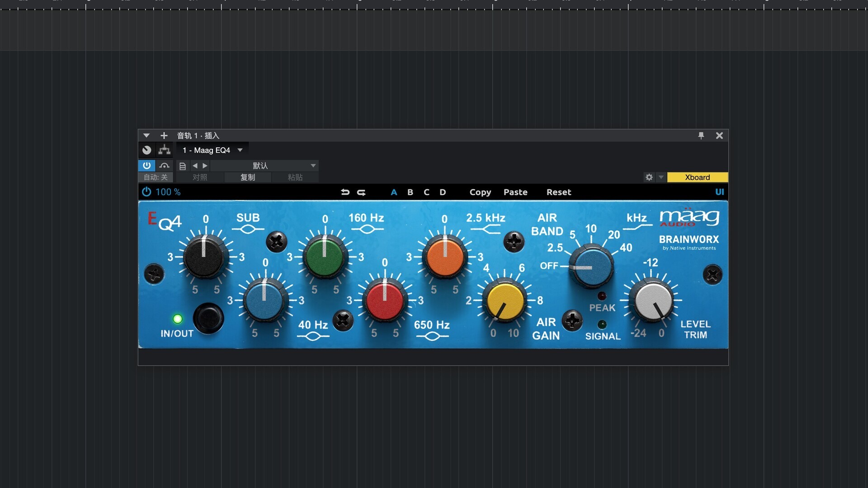The height and width of the screenshot is (488, 868).
Task: Click the black SUB band gain knob
Action: coord(204,258)
